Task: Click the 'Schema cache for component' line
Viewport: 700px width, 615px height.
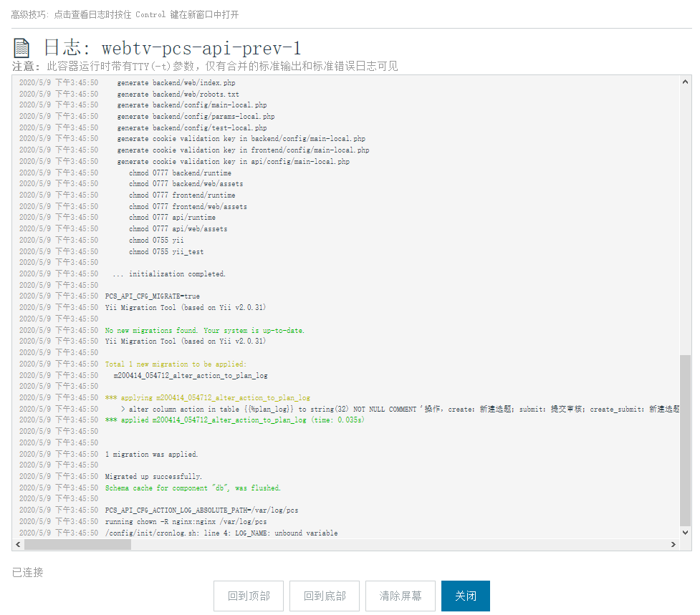Action: coord(193,488)
